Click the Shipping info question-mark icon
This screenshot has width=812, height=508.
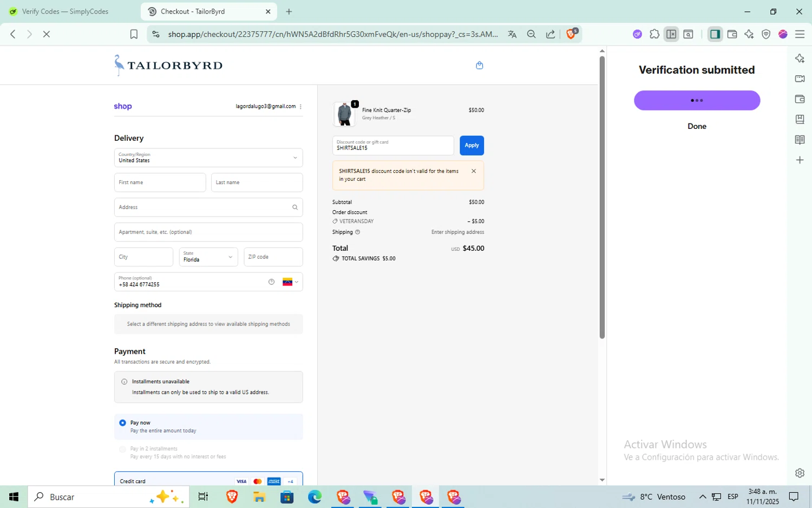(357, 232)
